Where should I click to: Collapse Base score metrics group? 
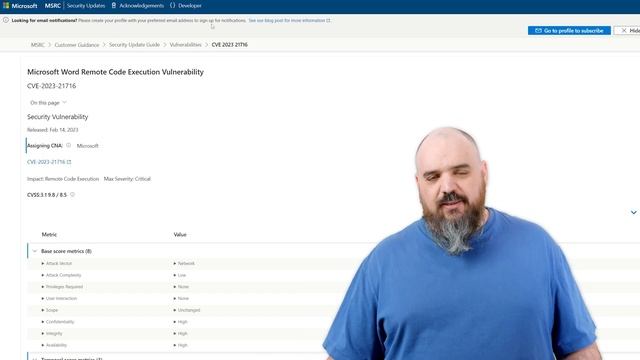coord(35,251)
